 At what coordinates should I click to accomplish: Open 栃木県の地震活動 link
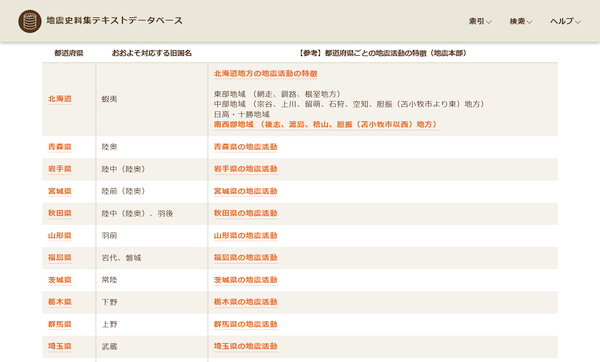[245, 302]
